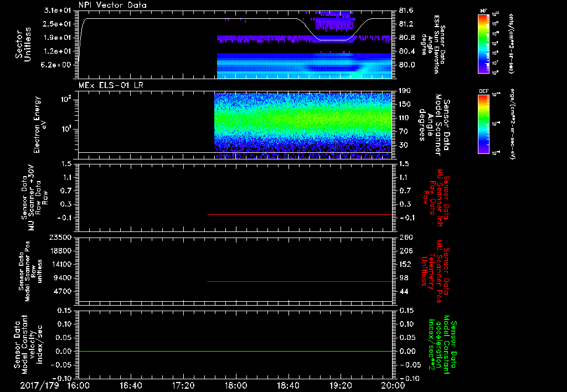Click the "98" telemetry position tick
This screenshot has height=392, width=567.
[404, 278]
